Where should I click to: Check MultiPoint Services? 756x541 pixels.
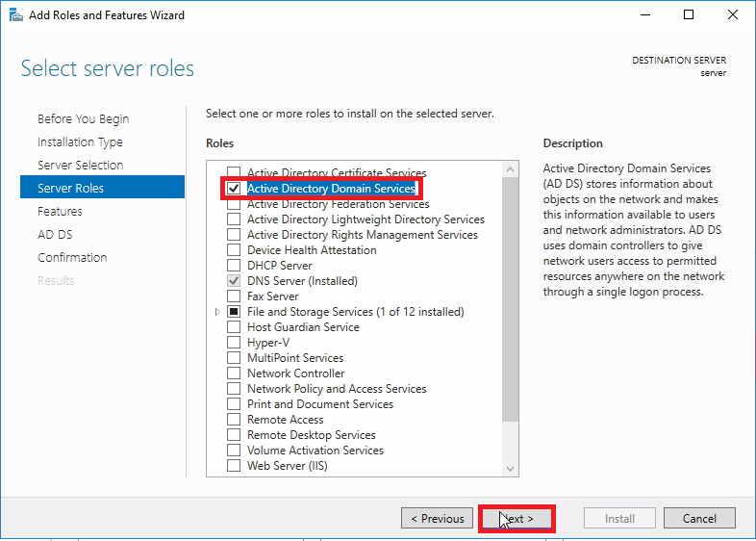[x=234, y=358]
